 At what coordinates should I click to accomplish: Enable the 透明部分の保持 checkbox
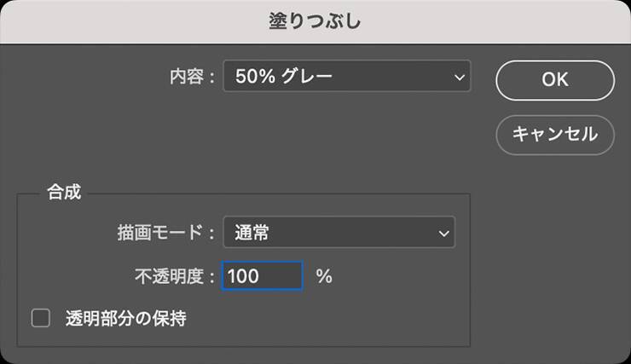[41, 319]
